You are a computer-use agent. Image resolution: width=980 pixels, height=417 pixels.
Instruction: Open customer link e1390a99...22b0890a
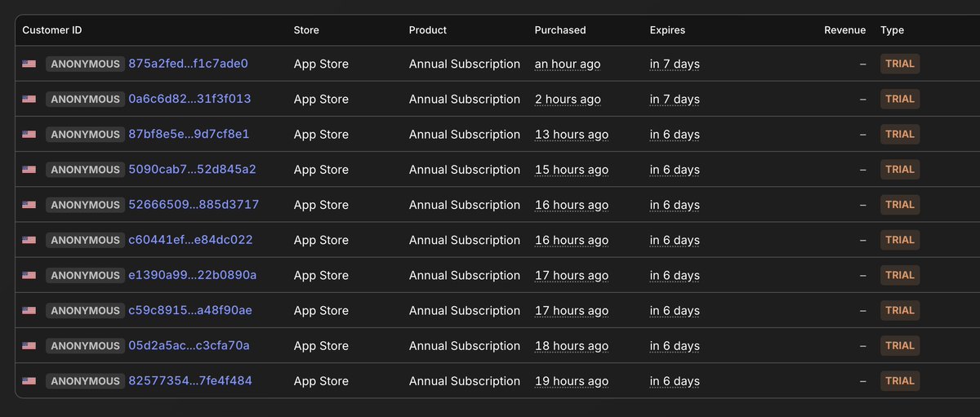tap(192, 275)
